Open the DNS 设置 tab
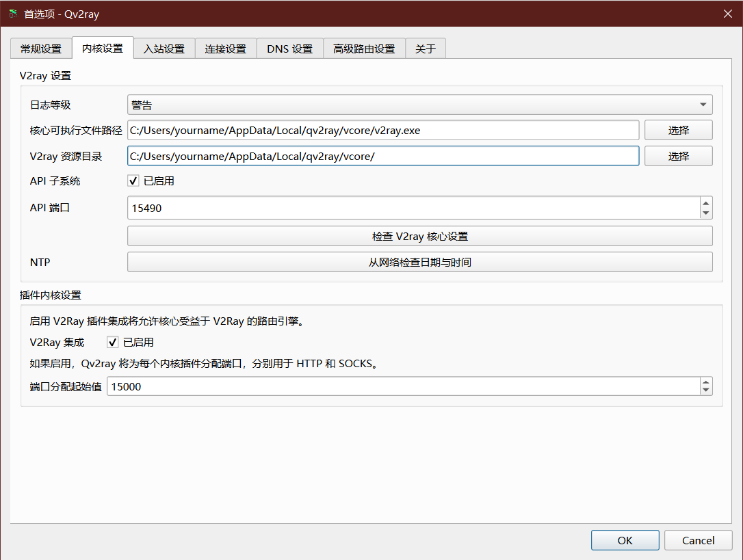 pyautogui.click(x=289, y=48)
